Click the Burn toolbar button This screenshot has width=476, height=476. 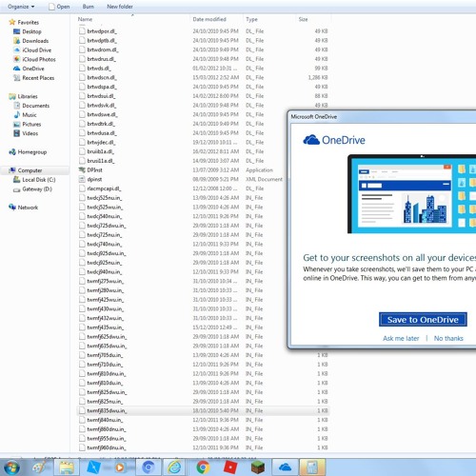coord(88,7)
